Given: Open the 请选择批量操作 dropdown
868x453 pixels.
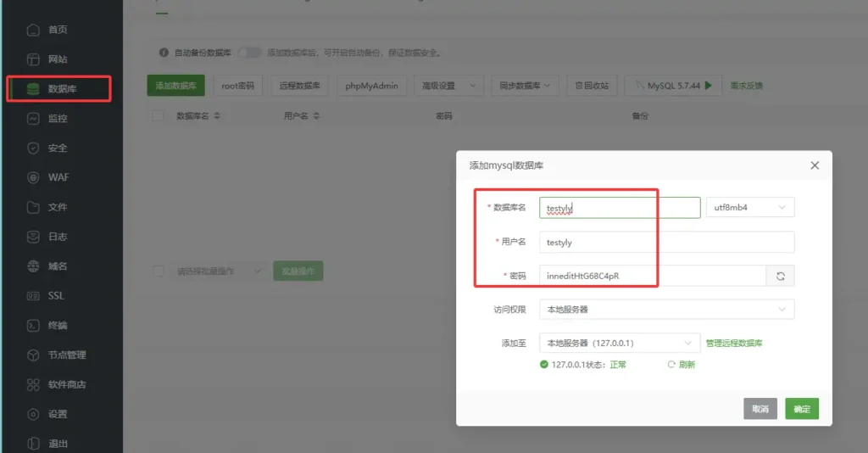Looking at the screenshot, I should (218, 271).
